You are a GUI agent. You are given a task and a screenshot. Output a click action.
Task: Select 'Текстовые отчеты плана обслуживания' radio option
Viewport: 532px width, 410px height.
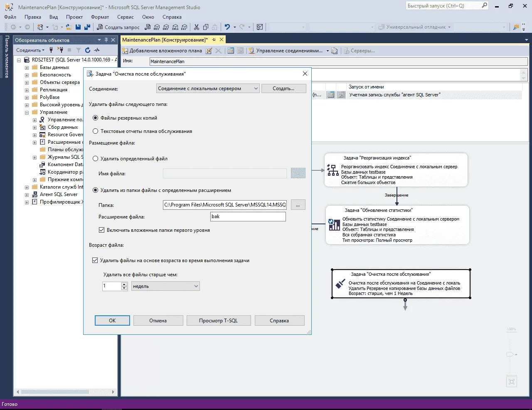click(96, 131)
